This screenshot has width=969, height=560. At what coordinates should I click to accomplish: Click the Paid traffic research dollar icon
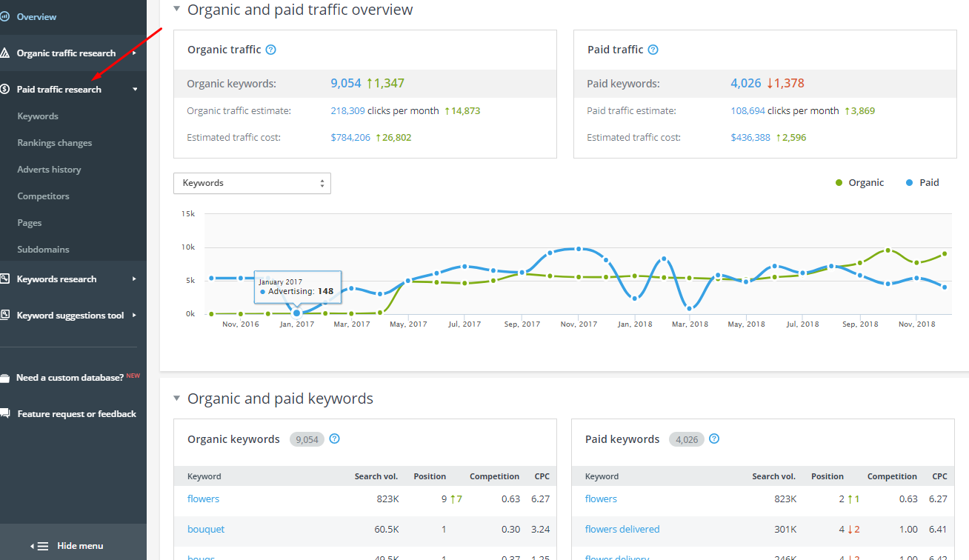pos(4,89)
